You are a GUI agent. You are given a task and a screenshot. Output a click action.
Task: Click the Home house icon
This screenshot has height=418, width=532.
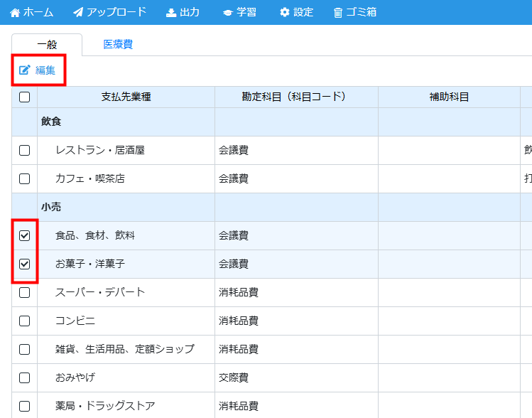pyautogui.click(x=15, y=13)
